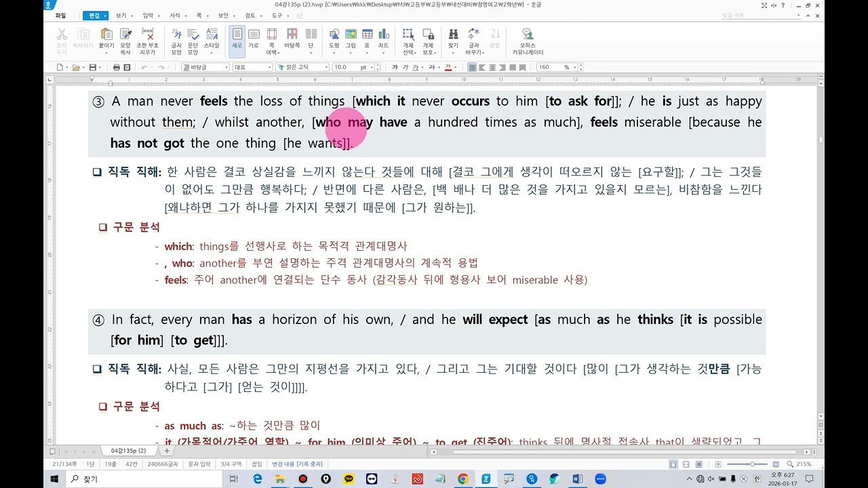The image size is (868, 488).
Task: Open paragraph style dropdown 바탕글
Action: click(x=205, y=67)
